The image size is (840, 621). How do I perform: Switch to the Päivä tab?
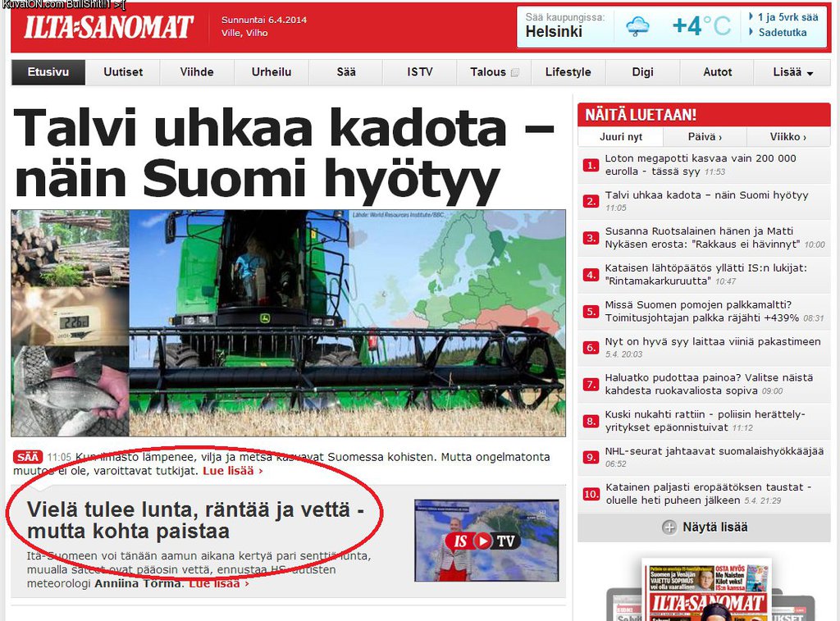(705, 137)
